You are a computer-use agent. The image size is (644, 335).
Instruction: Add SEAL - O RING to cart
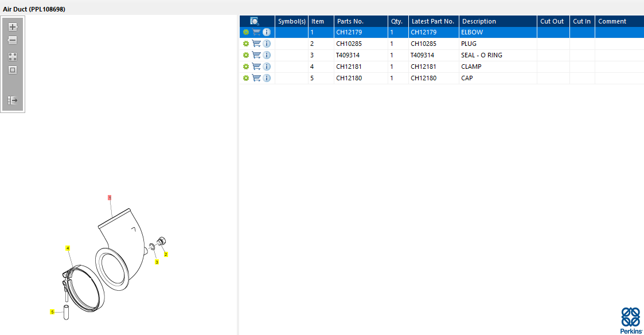tap(256, 55)
